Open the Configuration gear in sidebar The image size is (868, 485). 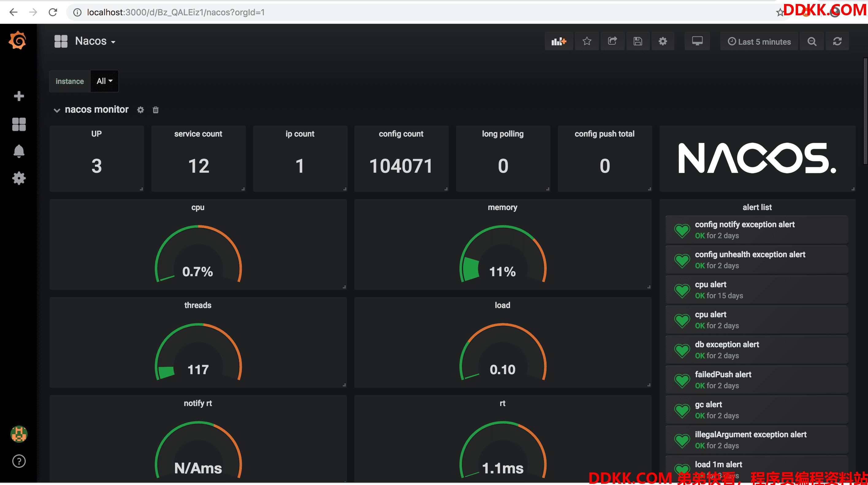19,178
